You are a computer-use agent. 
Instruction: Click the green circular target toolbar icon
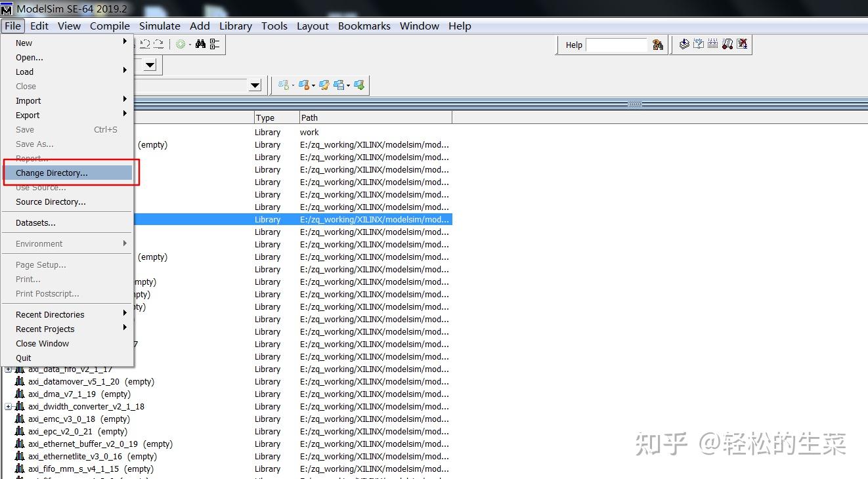181,44
